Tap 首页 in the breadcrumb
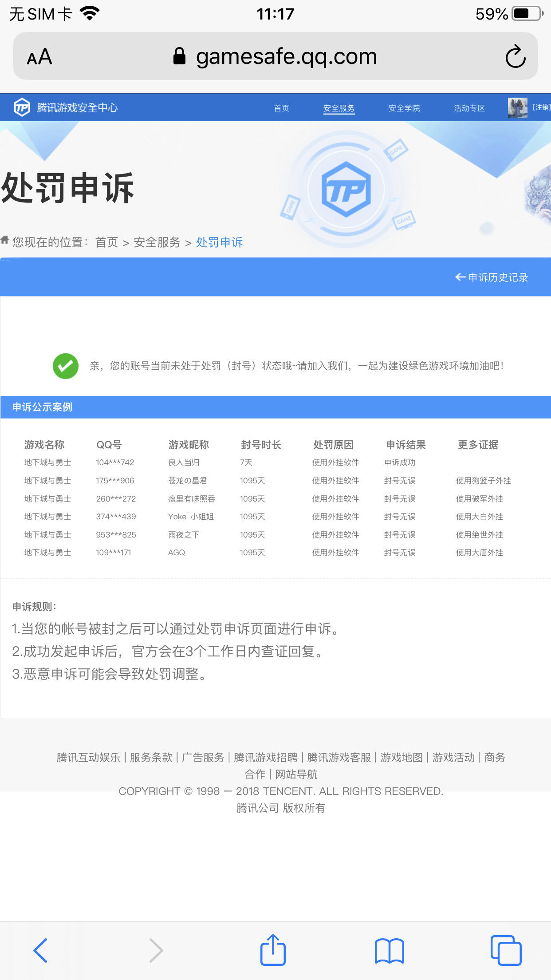Image resolution: width=551 pixels, height=980 pixels. 107,242
